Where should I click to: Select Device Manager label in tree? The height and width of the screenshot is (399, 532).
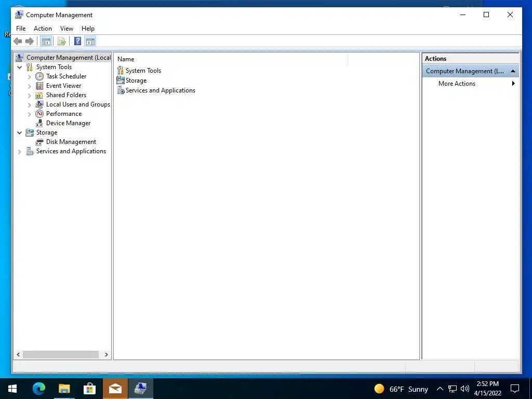pyautogui.click(x=68, y=123)
